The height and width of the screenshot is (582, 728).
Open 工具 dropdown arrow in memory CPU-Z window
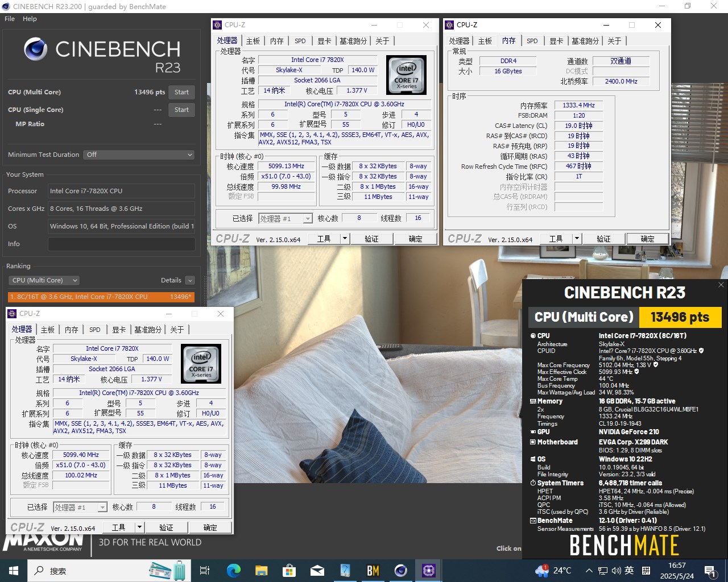(577, 239)
